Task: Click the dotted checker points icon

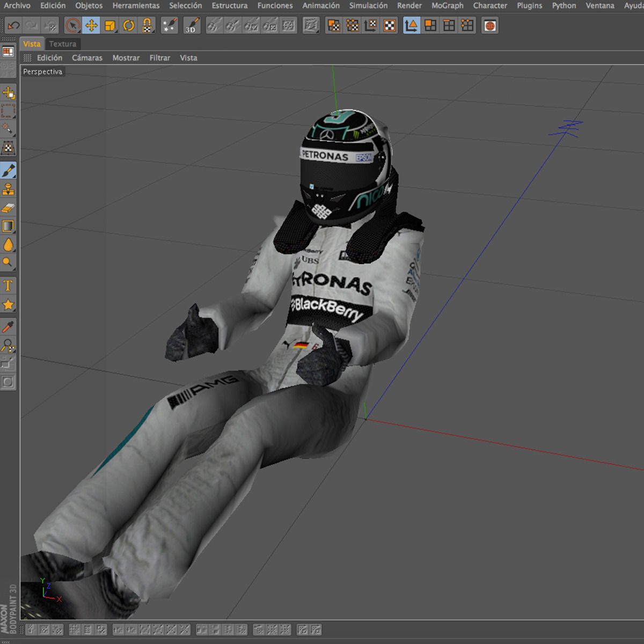Action: (x=353, y=25)
